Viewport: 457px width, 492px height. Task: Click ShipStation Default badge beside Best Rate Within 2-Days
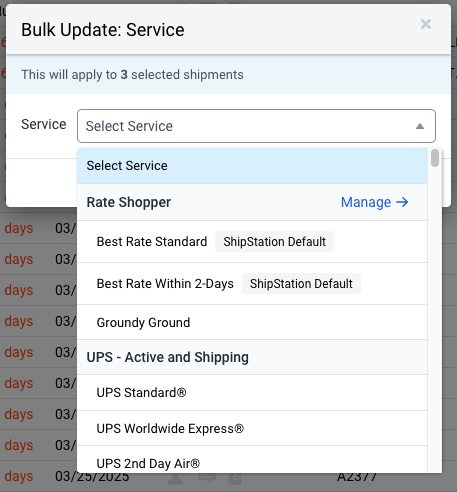tap(301, 284)
